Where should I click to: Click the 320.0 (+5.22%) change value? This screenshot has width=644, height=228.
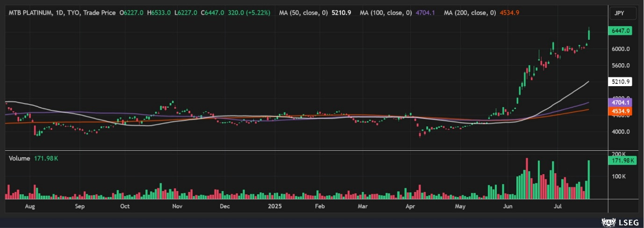click(249, 13)
